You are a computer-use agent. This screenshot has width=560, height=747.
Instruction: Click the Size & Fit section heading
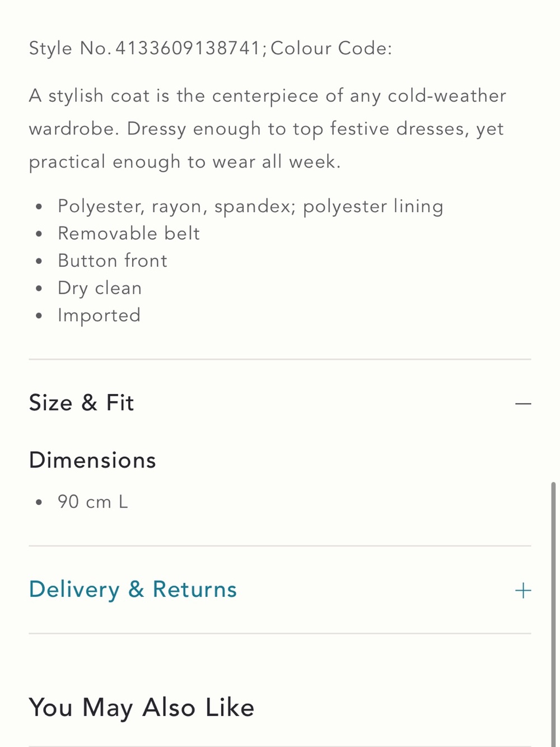(x=81, y=403)
